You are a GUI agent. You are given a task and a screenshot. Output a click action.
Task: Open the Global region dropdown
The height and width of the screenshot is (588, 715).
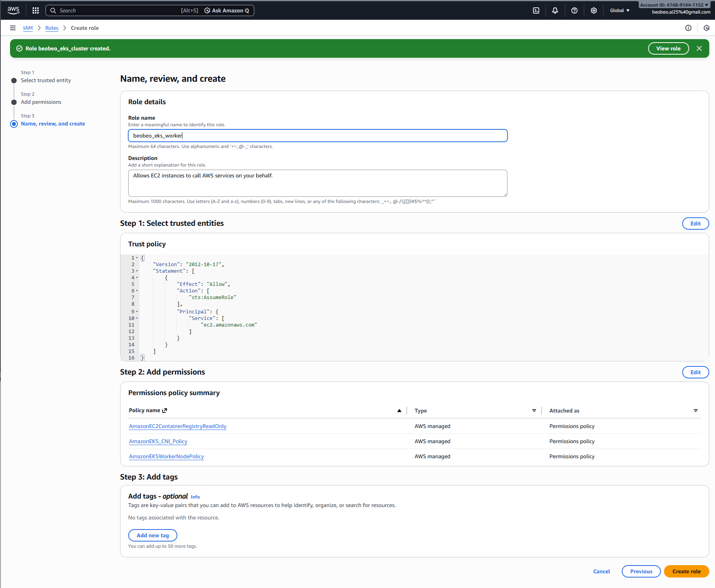click(619, 10)
